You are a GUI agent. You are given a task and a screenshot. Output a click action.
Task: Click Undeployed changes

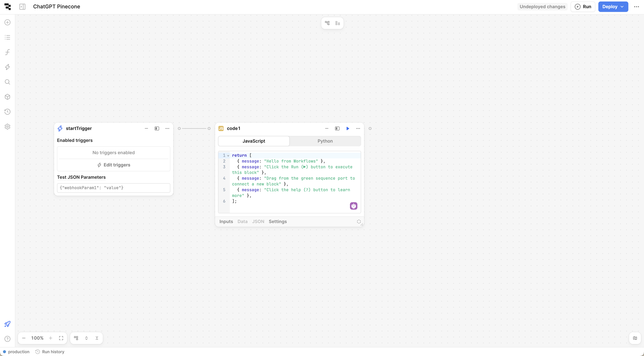[x=542, y=7]
